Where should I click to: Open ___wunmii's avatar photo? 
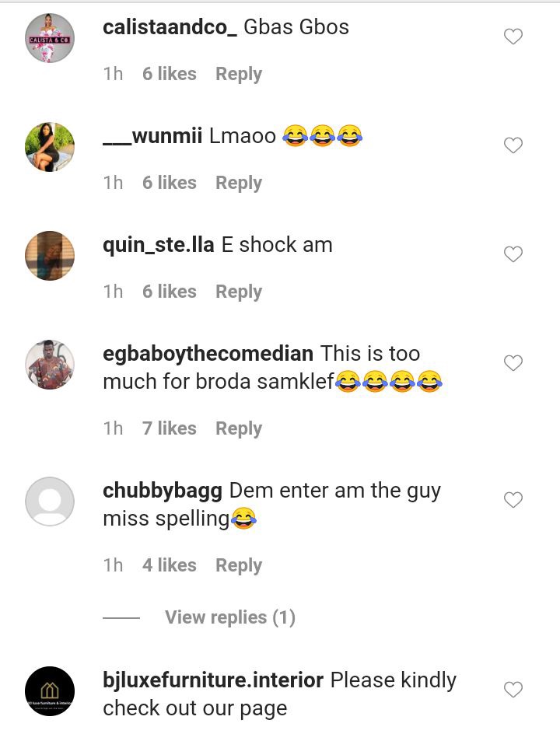click(50, 147)
